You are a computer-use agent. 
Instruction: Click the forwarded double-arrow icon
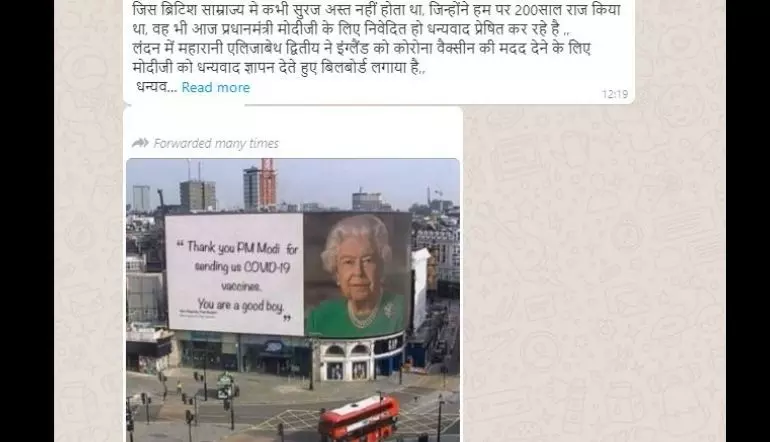(x=140, y=143)
